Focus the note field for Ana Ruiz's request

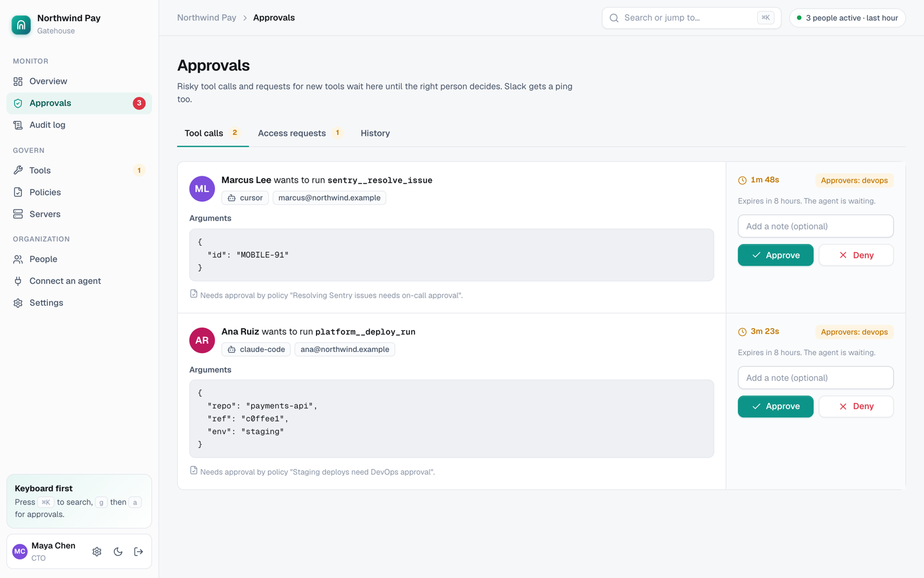816,378
